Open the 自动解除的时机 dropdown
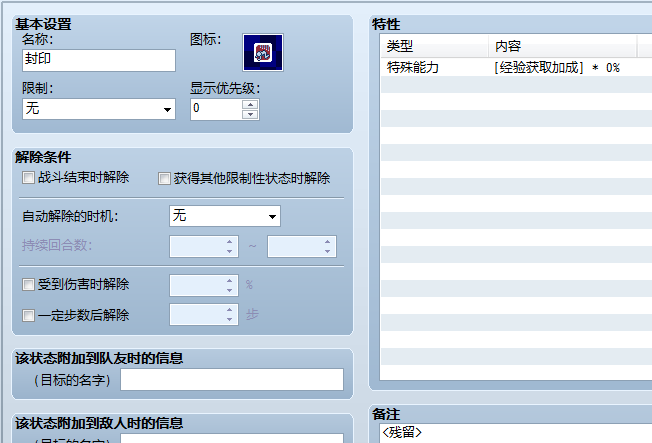Screen dimensions: 652x443 click(x=225, y=216)
